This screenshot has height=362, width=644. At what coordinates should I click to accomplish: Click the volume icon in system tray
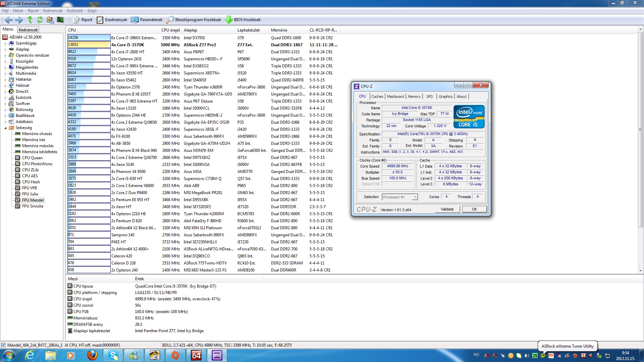pos(527,356)
